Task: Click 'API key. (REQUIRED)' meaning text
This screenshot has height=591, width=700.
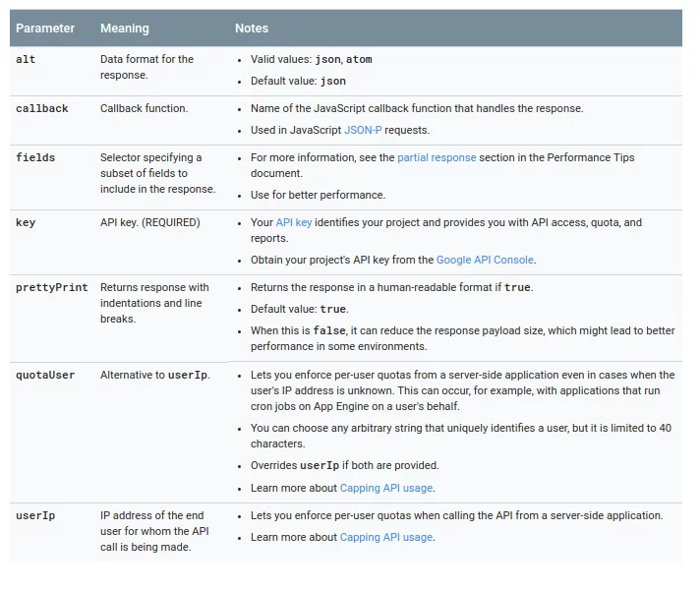Action: point(149,222)
